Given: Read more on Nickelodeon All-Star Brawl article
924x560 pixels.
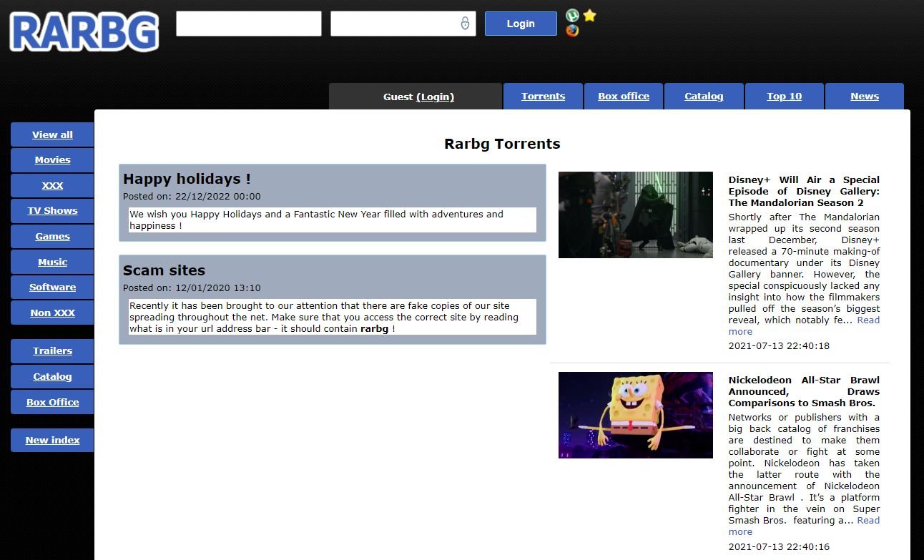Looking at the screenshot, I should [x=868, y=521].
